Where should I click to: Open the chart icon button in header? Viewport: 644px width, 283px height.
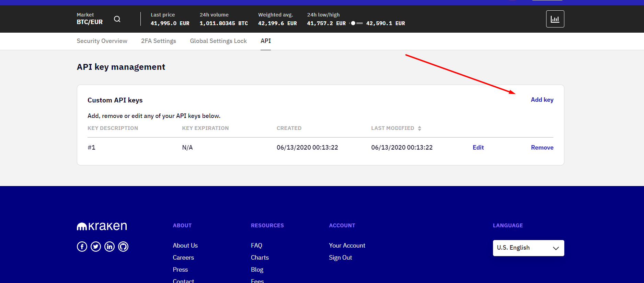coord(555,19)
